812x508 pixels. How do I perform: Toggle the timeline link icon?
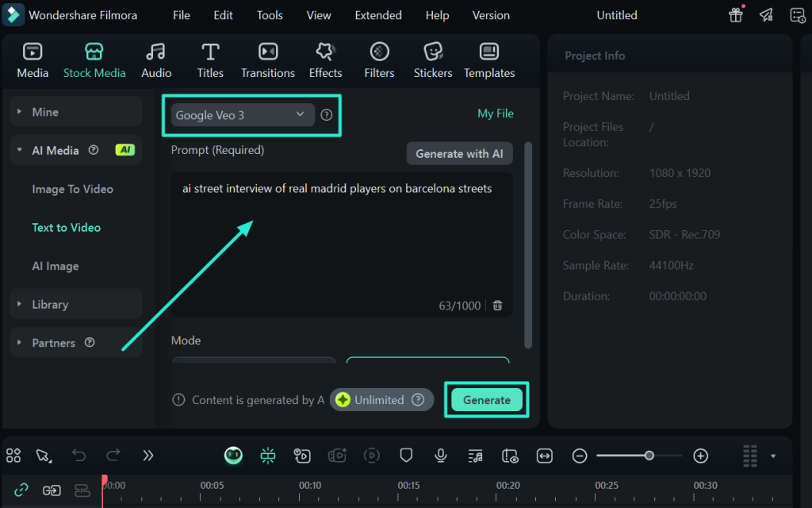(x=21, y=490)
